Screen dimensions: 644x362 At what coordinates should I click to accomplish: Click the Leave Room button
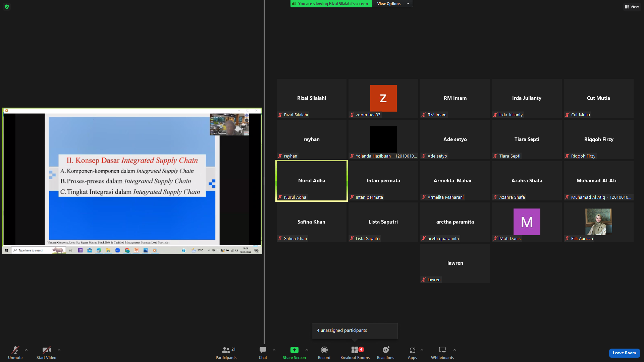pyautogui.click(x=624, y=353)
